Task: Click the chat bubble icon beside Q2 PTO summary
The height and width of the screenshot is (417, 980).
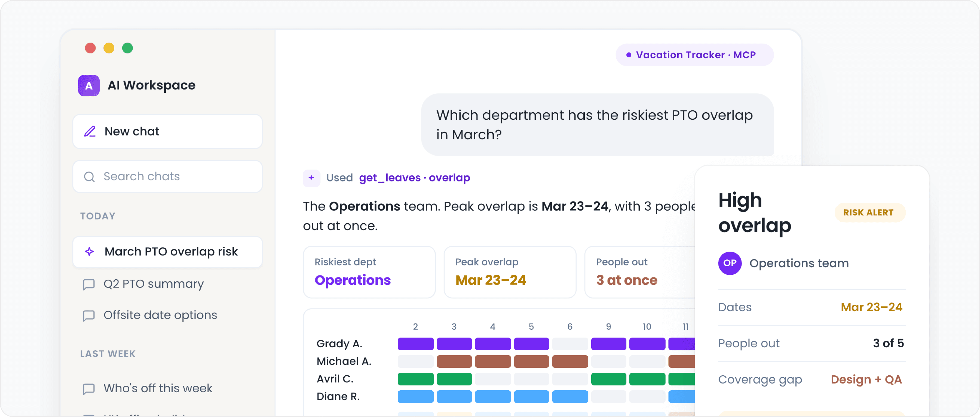Action: click(89, 284)
